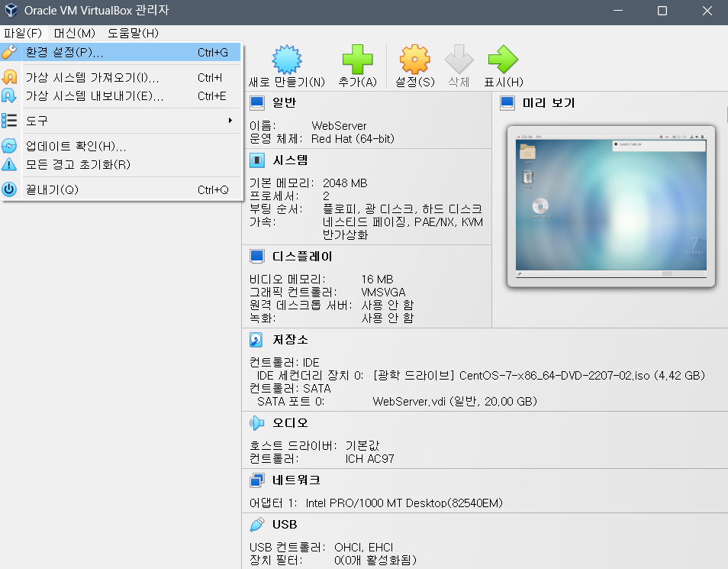Image resolution: width=728 pixels, height=569 pixels.
Task: Open the 오디오 section header
Action: [290, 422]
